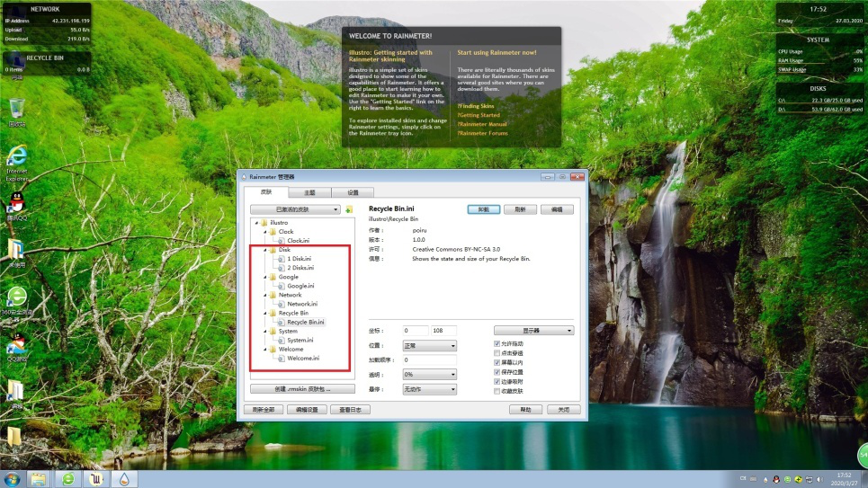Click the 加载顺序 load order field
Viewport: 868px width, 488px height.
(x=430, y=360)
